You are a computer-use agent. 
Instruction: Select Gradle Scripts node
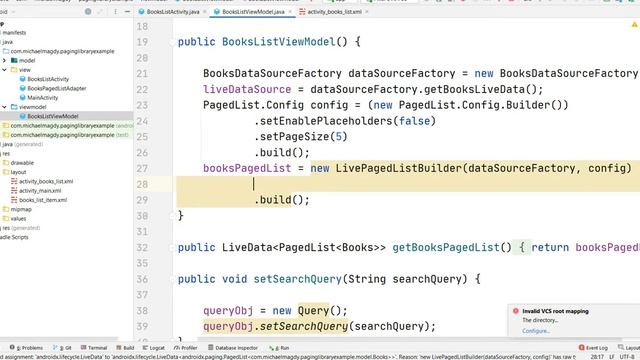click(14, 237)
